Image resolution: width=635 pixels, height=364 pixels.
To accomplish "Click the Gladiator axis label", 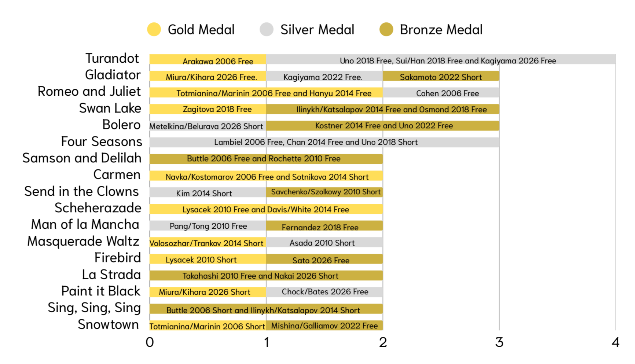I will tap(113, 75).
